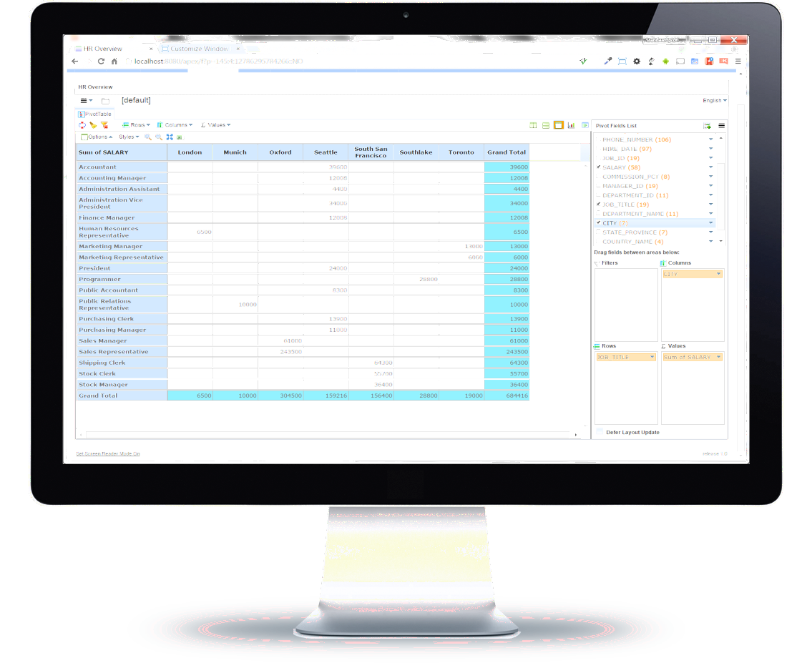Click the chart view bar graph icon
Image resolution: width=812 pixels, height=663 pixels.
571,125
